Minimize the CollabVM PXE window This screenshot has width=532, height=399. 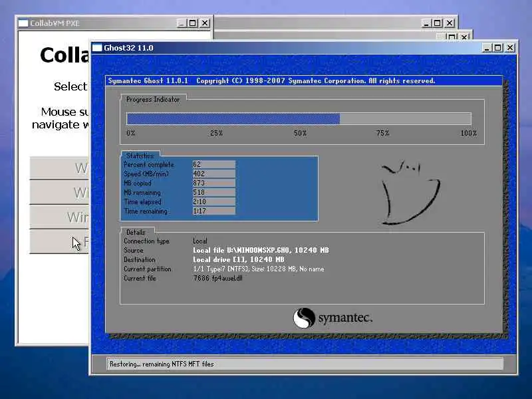(x=182, y=23)
